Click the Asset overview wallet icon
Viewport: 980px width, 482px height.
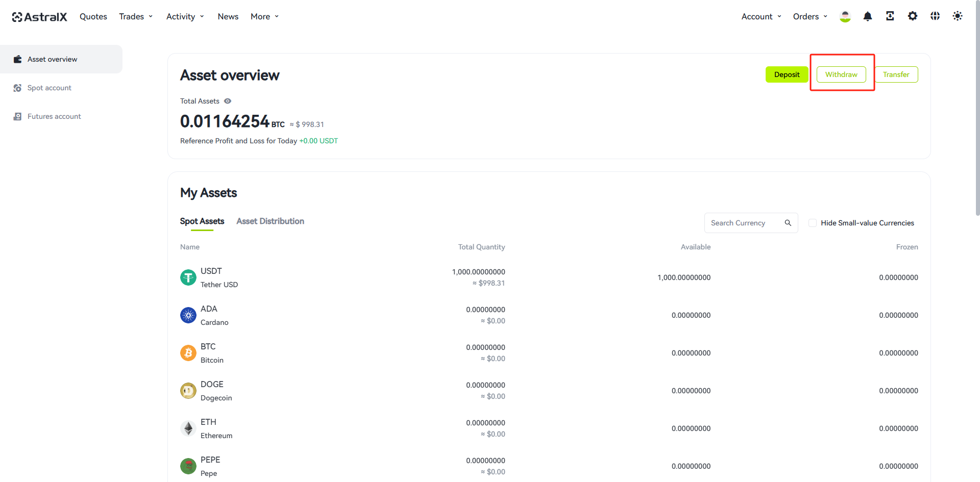[x=17, y=59]
